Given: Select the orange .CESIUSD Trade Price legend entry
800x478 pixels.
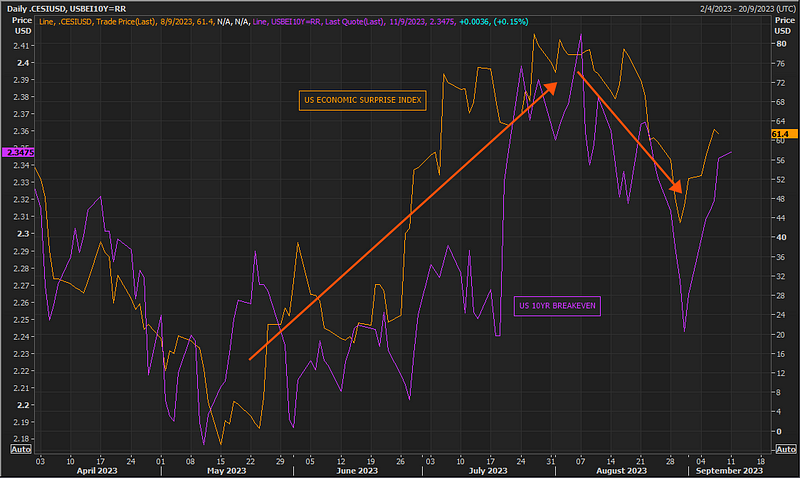Looking at the screenshot, I should pyautogui.click(x=127, y=21).
